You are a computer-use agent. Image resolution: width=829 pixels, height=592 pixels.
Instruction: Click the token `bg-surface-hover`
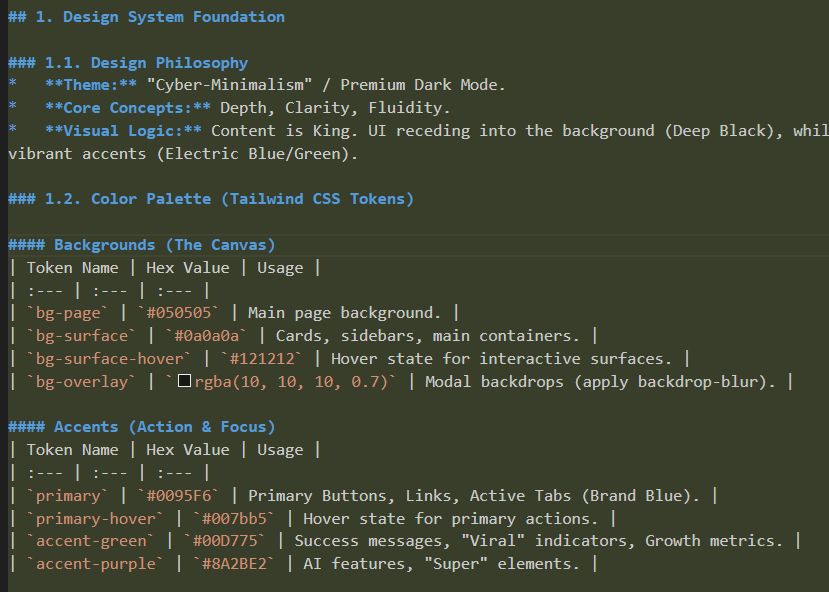point(109,359)
